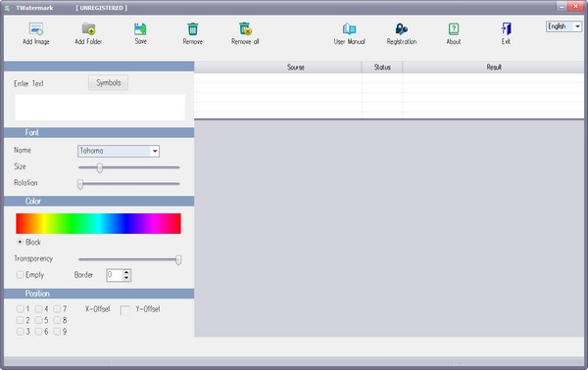The width and height of the screenshot is (588, 370).
Task: Click the Save floppy disk icon
Action: (x=140, y=28)
